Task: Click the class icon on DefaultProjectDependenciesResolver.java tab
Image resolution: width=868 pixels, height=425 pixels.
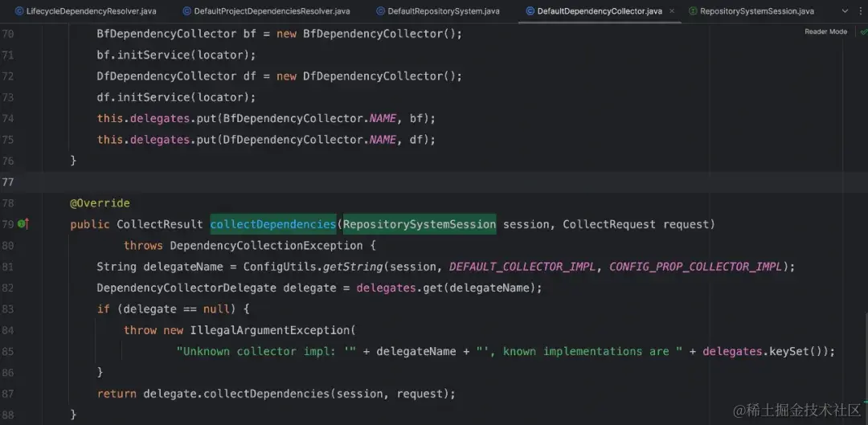Action: coord(186,11)
